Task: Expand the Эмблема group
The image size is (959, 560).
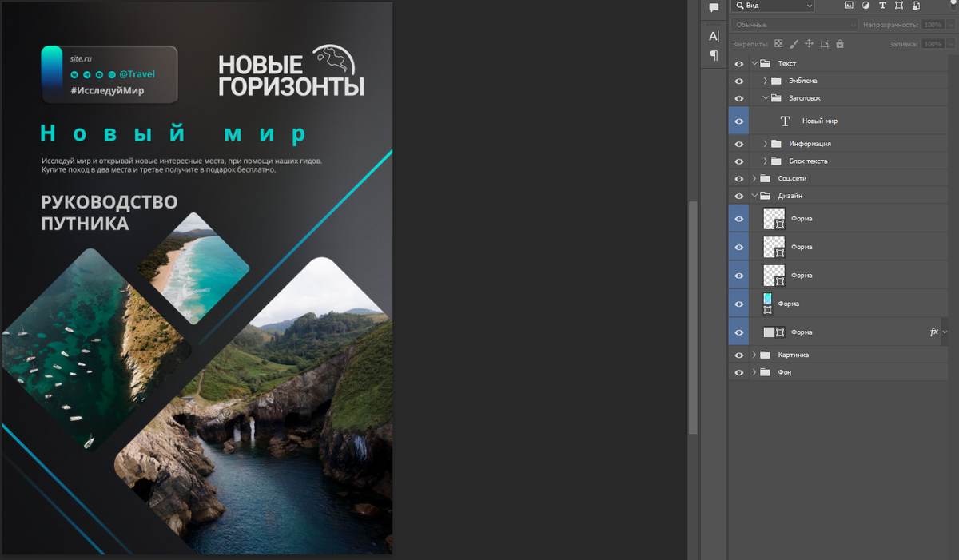Action: (765, 81)
